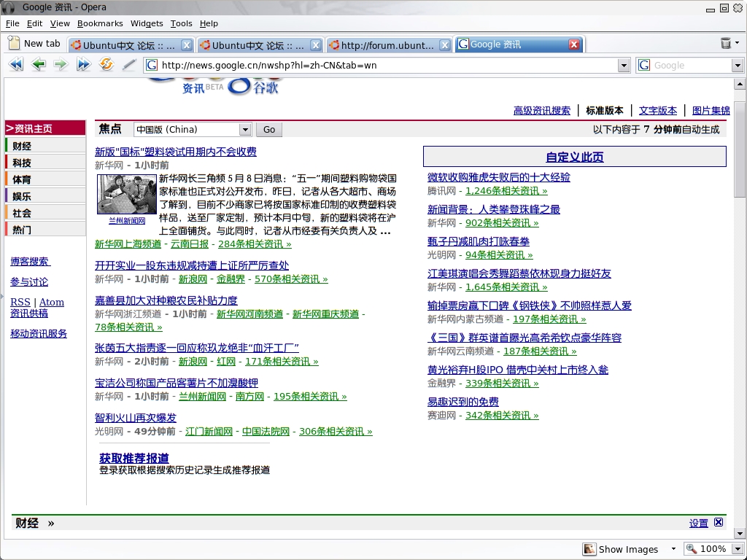
Task: Open the View menu
Action: tap(60, 23)
